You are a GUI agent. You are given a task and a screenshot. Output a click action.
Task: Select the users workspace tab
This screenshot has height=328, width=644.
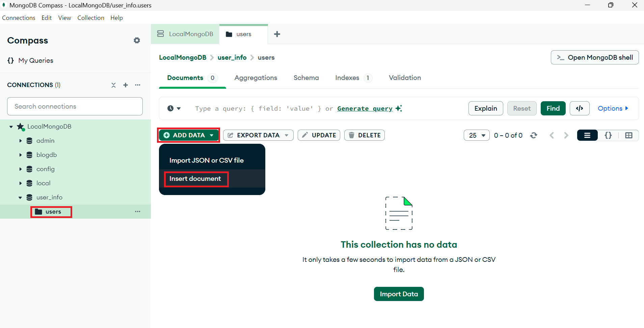point(243,34)
